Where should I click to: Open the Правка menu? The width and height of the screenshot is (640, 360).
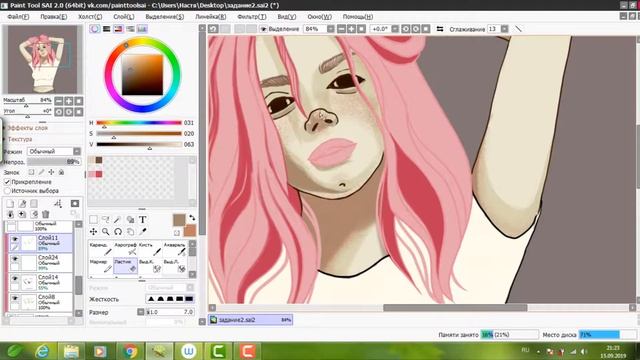[53, 17]
